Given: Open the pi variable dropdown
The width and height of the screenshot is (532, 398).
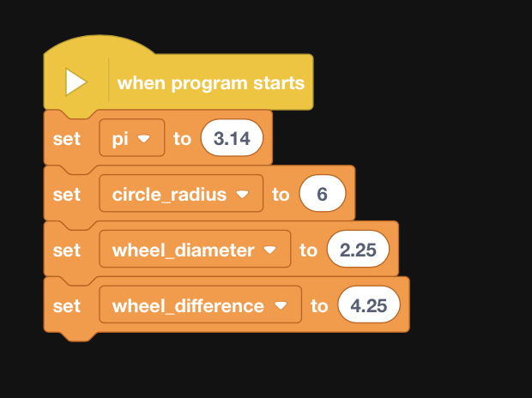Looking at the screenshot, I should tap(132, 138).
